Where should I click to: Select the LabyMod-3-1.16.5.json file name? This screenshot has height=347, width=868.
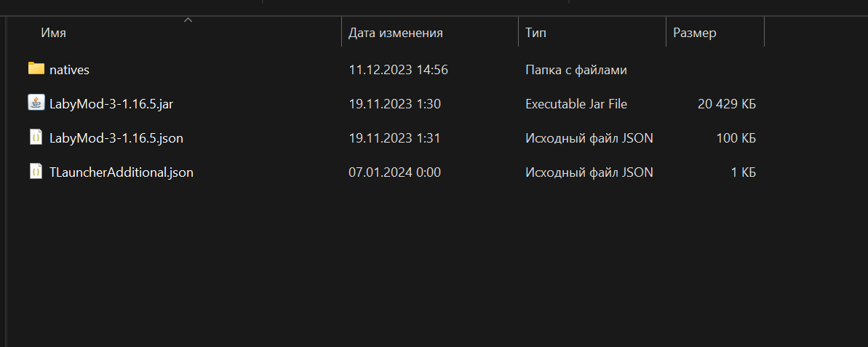tap(116, 138)
